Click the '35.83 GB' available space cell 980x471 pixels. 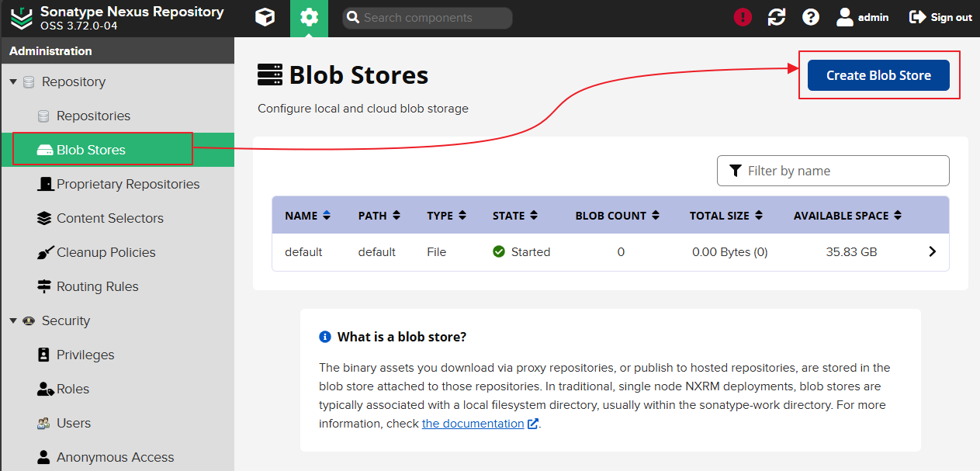pyautogui.click(x=852, y=252)
